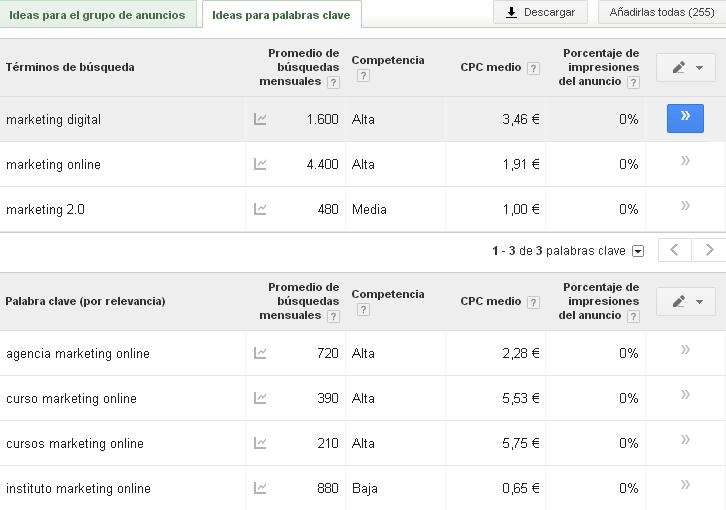Open edit pencil dropdown in search terms table
The height and width of the screenshot is (510, 726).
685,67
